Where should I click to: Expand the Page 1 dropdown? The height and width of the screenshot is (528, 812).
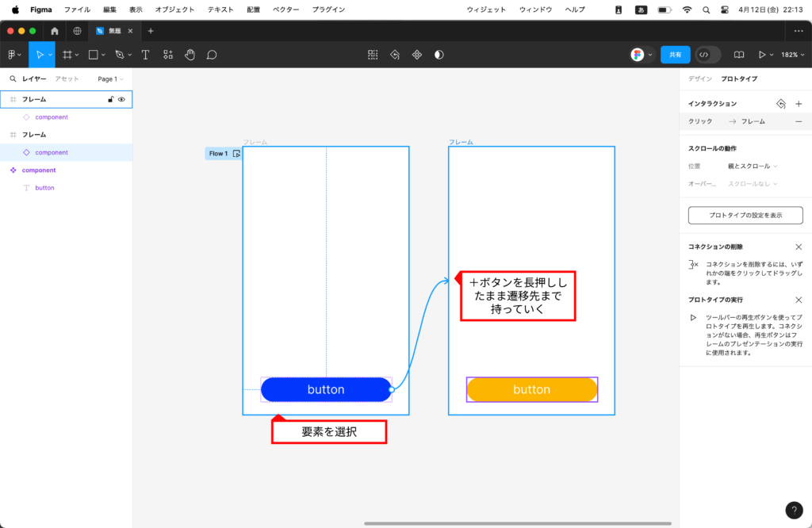(x=110, y=79)
